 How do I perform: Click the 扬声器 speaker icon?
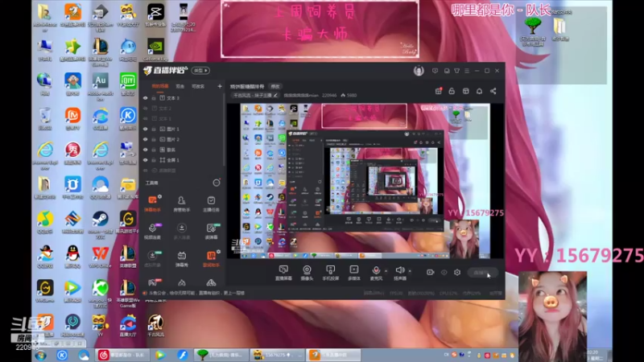pos(399,270)
